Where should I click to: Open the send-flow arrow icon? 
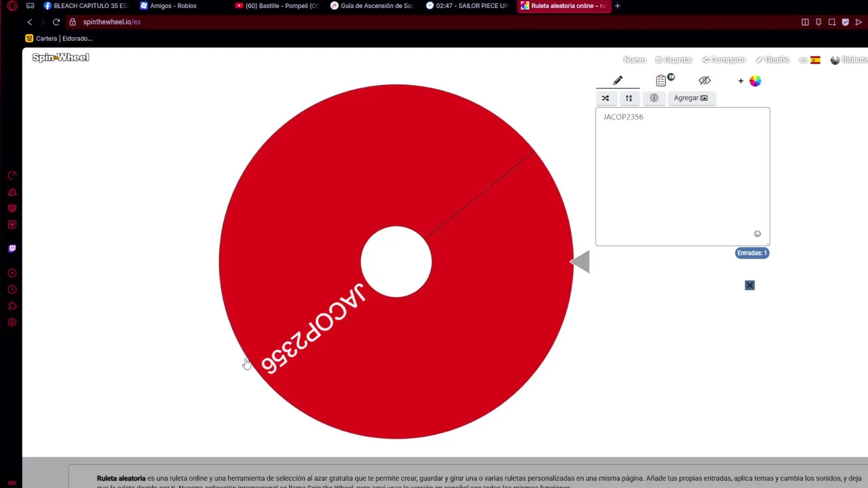click(x=859, y=22)
